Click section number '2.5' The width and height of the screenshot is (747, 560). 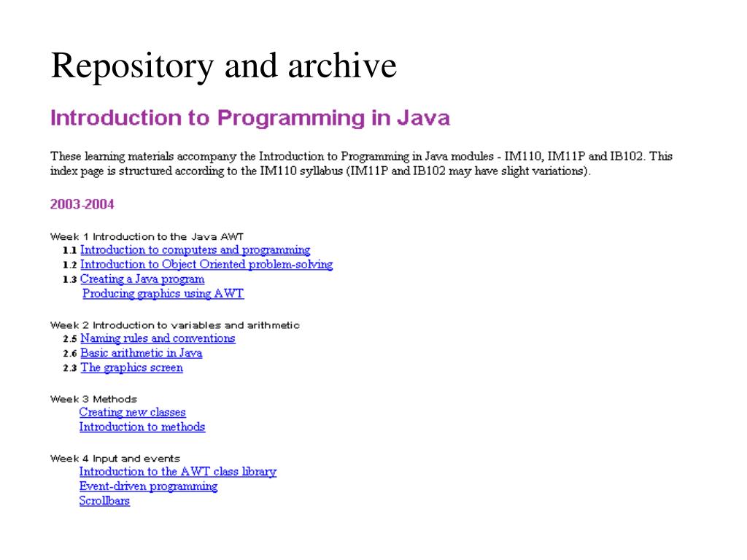(x=69, y=339)
